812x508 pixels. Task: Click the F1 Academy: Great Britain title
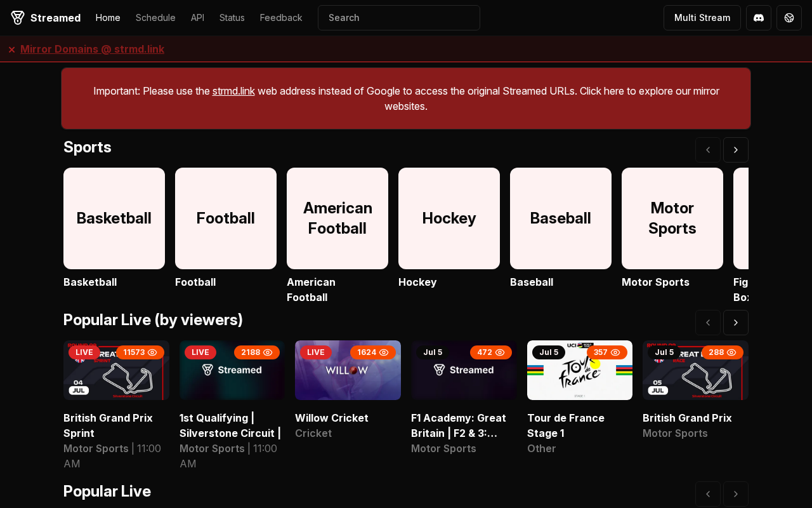(459, 425)
